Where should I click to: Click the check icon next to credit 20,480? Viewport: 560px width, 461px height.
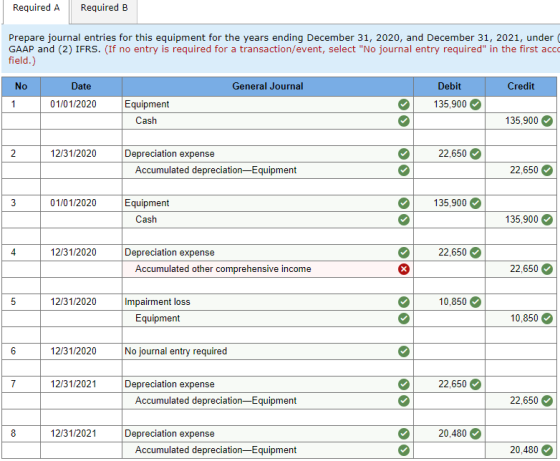click(547, 450)
